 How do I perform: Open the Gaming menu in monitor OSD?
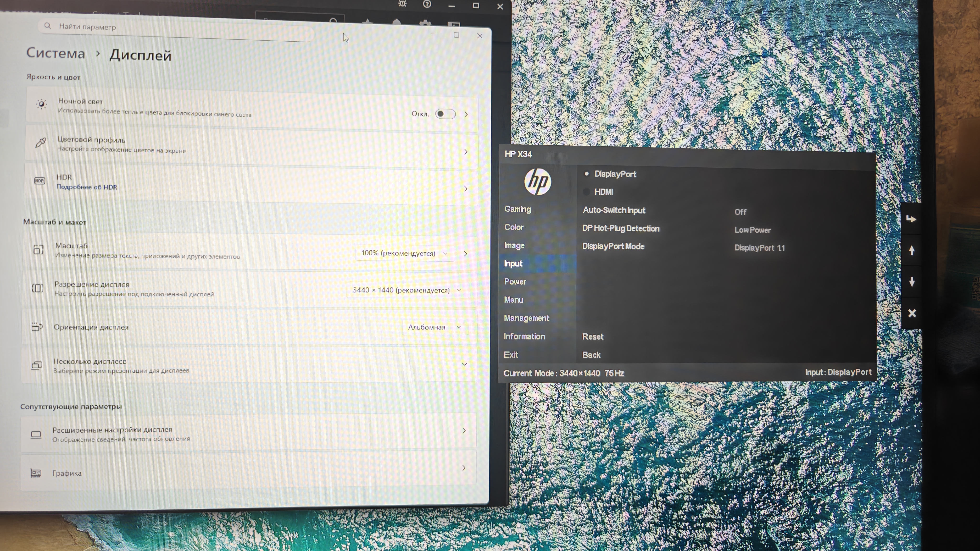click(x=517, y=209)
